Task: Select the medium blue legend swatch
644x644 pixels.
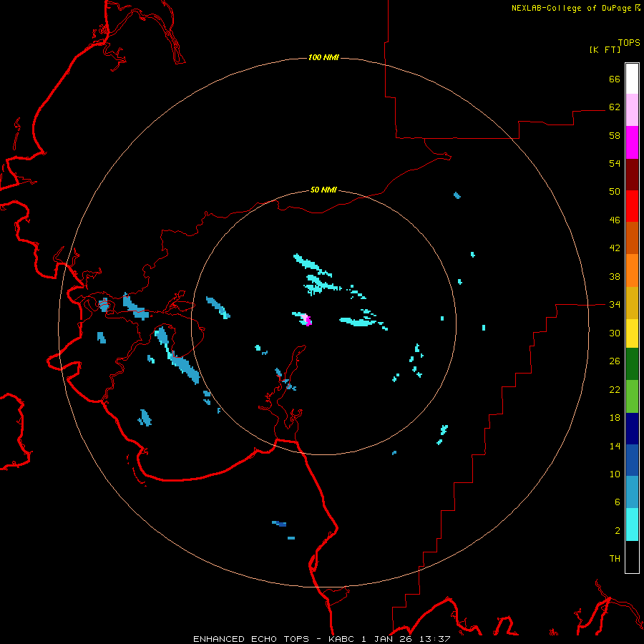Action: click(x=632, y=460)
